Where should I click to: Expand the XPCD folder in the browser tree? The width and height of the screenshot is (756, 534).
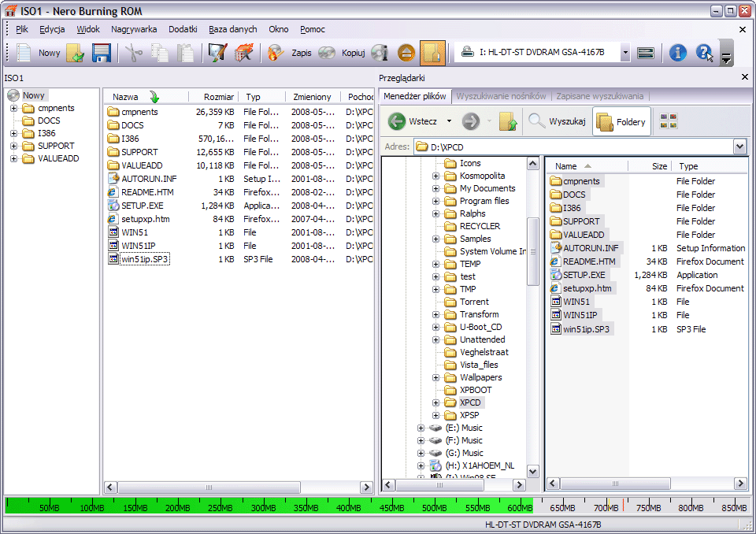coord(435,402)
